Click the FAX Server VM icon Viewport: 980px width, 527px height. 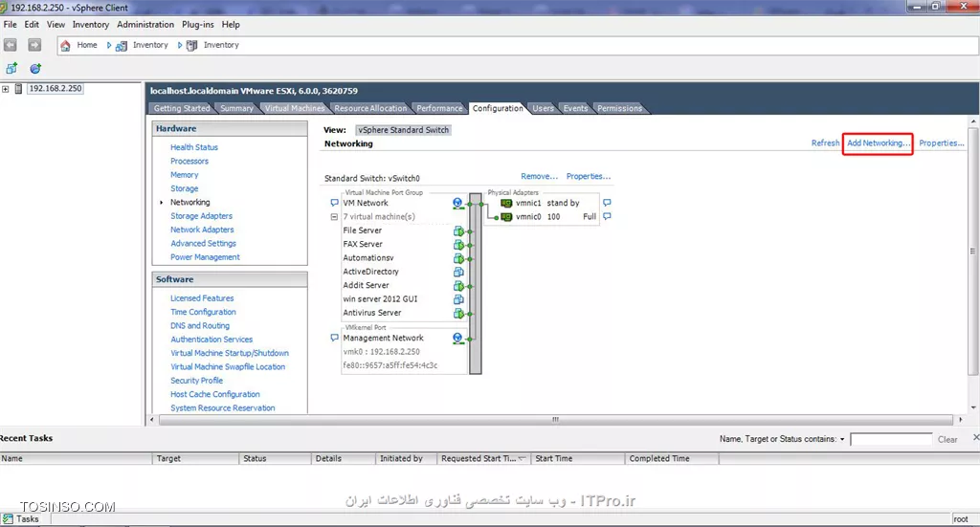[x=458, y=244]
